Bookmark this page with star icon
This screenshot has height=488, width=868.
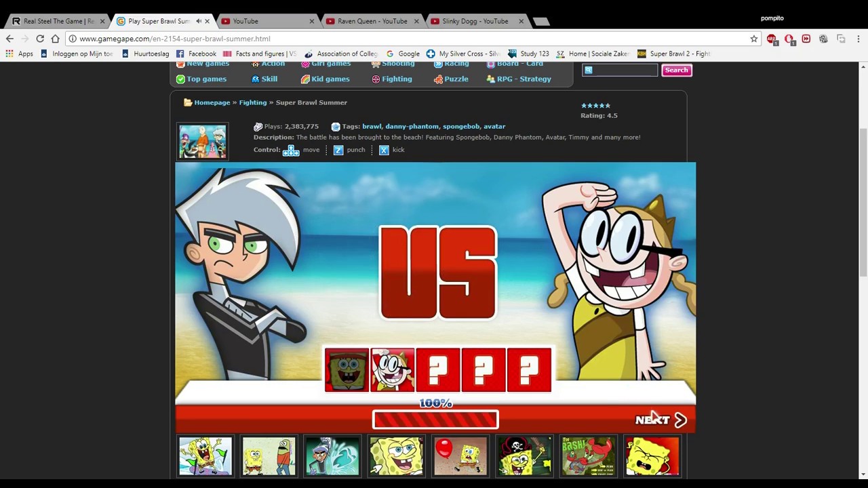[x=753, y=39]
